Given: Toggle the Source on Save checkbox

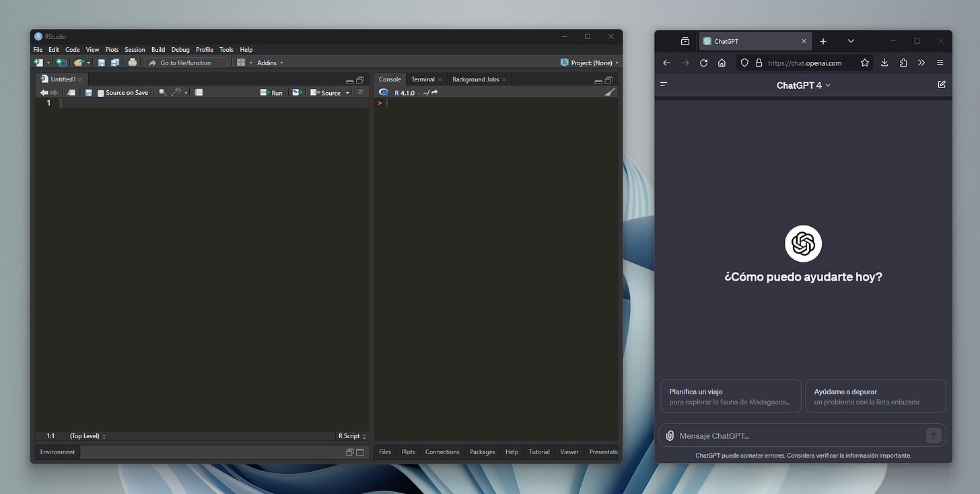Looking at the screenshot, I should tap(101, 93).
